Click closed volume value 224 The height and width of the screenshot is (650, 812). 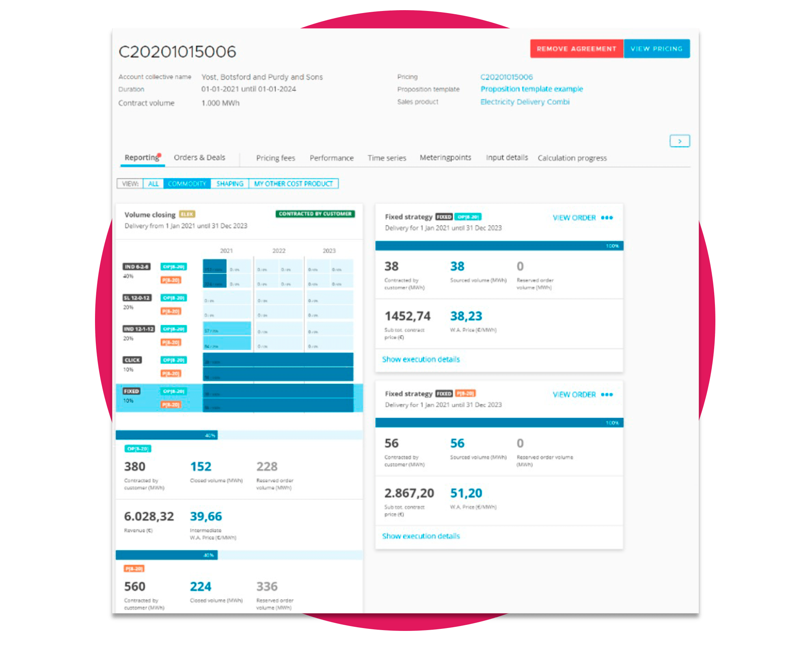coord(201,586)
